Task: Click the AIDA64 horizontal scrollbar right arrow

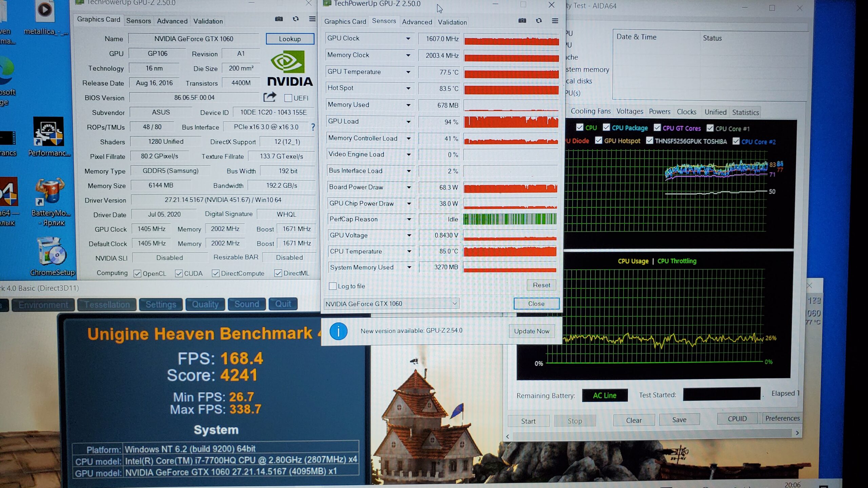Action: click(x=797, y=433)
